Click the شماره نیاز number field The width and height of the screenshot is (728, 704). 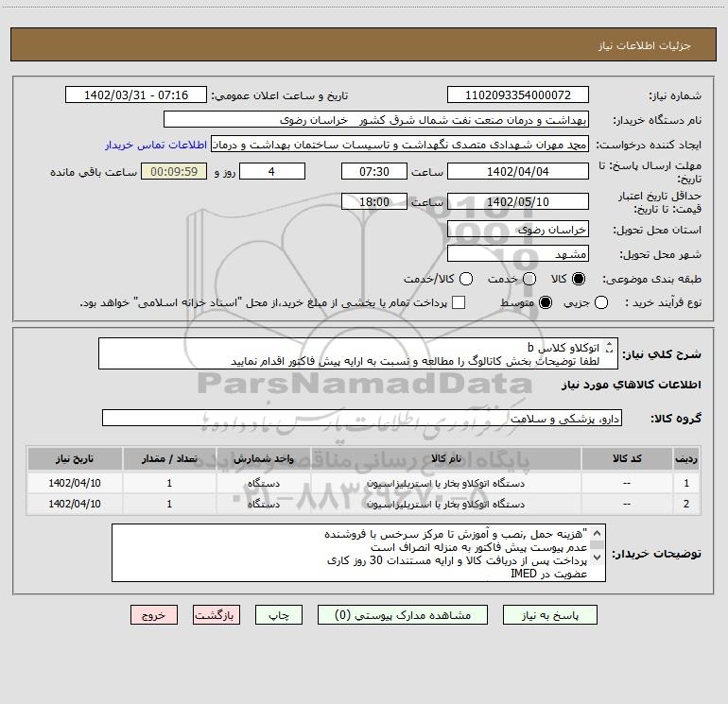tap(518, 95)
